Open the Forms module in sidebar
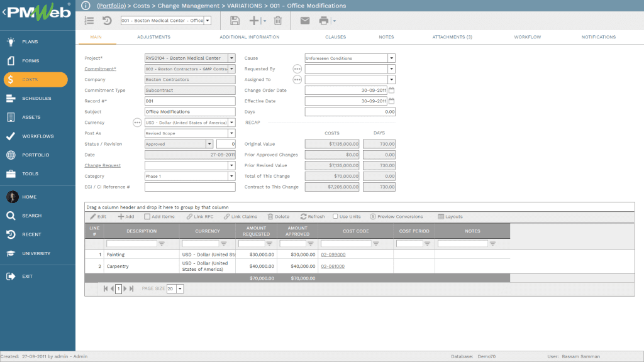This screenshot has height=362, width=644. tap(11, 61)
